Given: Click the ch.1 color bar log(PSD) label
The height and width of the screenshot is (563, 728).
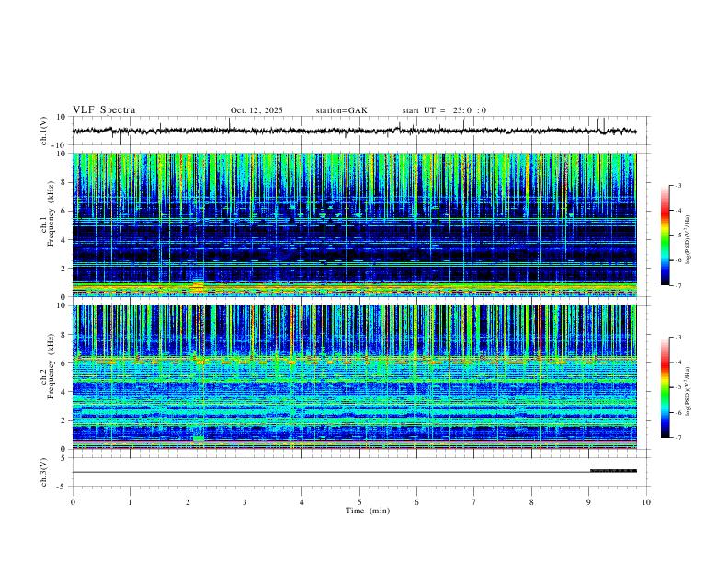Looking at the screenshot, I should point(688,239).
